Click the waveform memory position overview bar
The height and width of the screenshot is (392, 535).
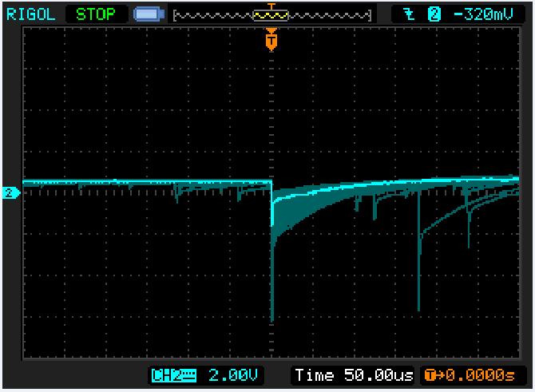click(x=272, y=15)
